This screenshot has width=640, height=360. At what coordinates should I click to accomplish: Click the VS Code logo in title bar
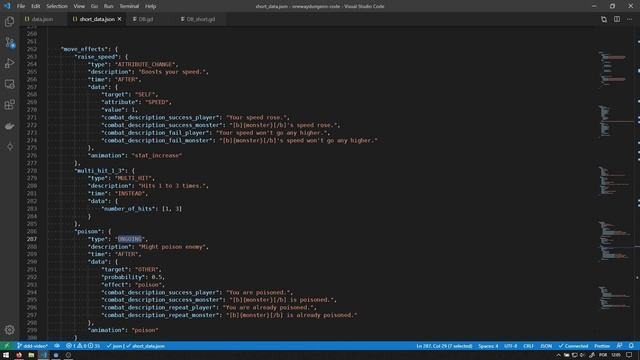(x=7, y=6)
